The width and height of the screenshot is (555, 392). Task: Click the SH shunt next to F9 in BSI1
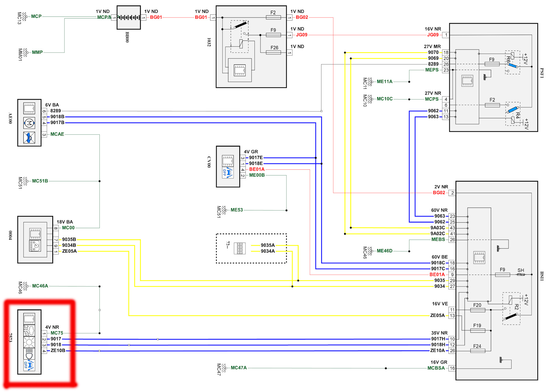coord(521,274)
